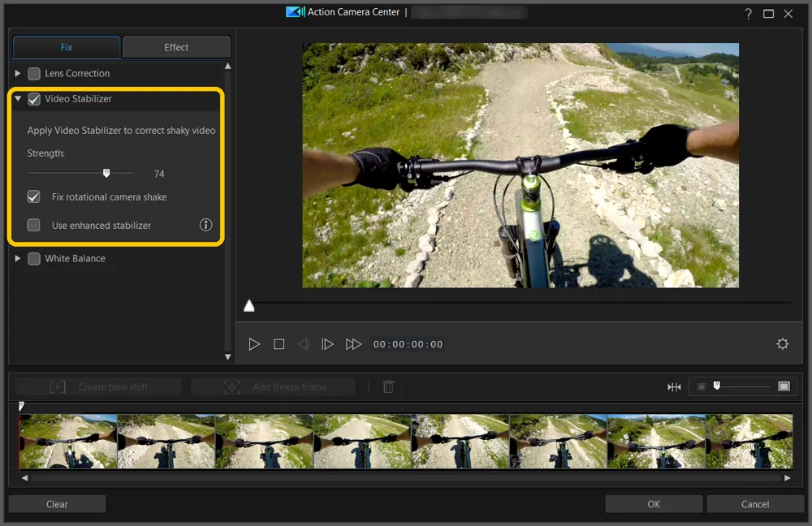Collapse the Video Stabilizer section
The height and width of the screenshot is (526, 812).
point(18,98)
